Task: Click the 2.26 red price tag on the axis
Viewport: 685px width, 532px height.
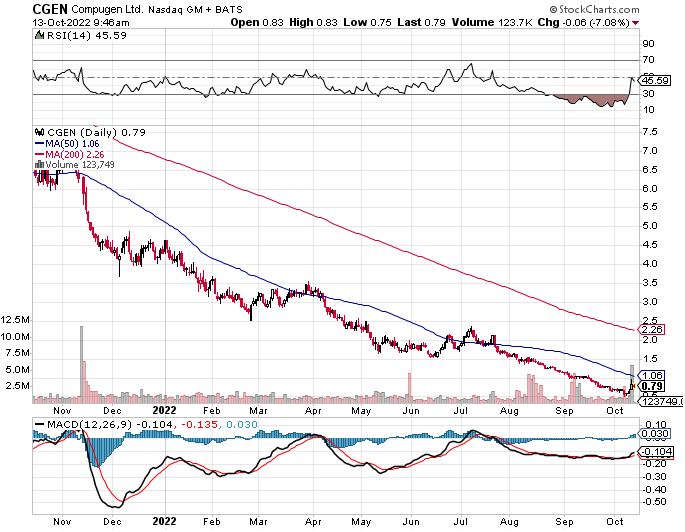Action: pos(653,329)
